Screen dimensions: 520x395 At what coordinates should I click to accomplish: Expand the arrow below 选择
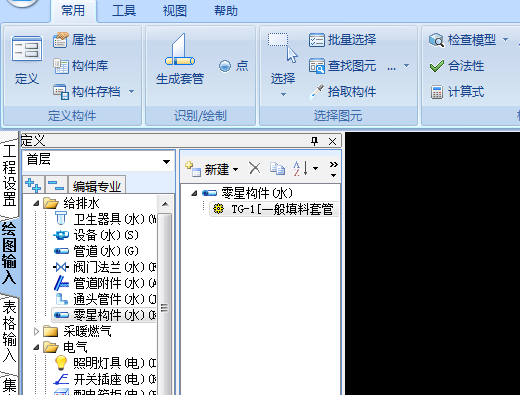coord(283,95)
